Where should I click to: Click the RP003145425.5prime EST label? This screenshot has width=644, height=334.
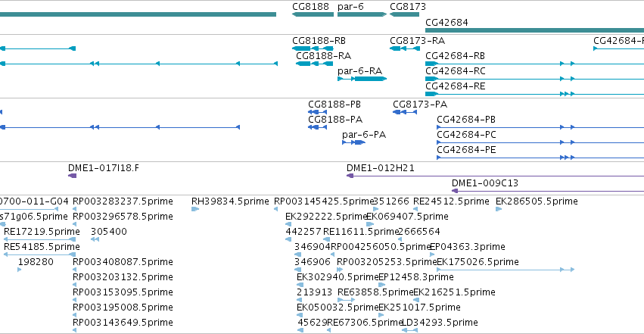[x=324, y=201]
